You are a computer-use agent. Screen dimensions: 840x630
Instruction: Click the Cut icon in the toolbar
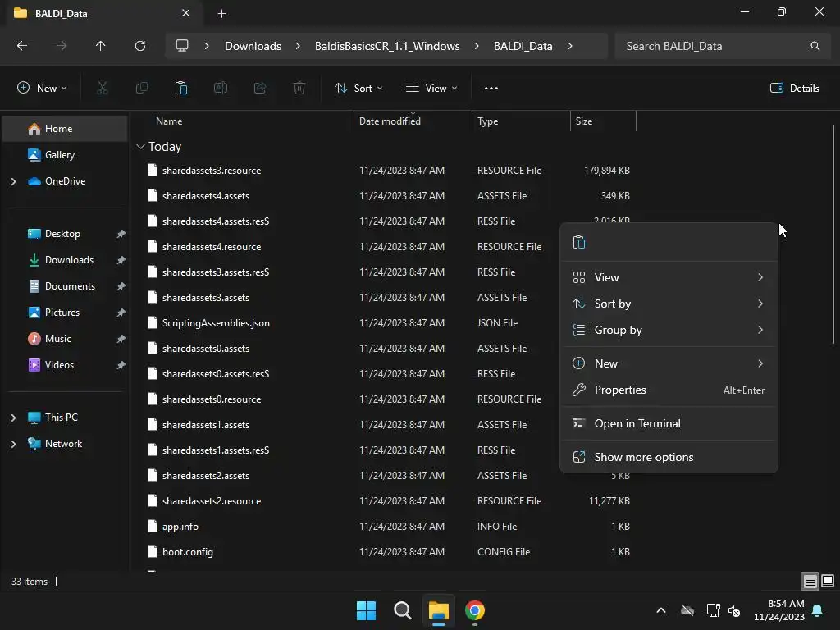click(102, 88)
